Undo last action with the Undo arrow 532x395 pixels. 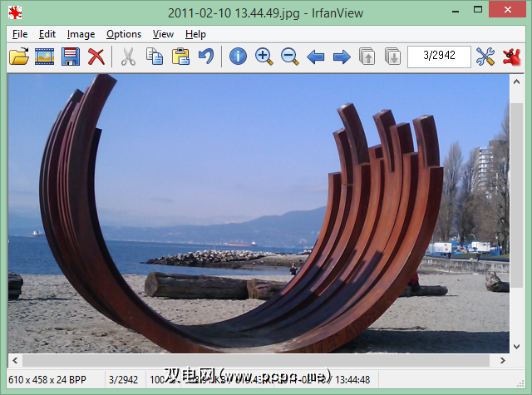point(205,57)
